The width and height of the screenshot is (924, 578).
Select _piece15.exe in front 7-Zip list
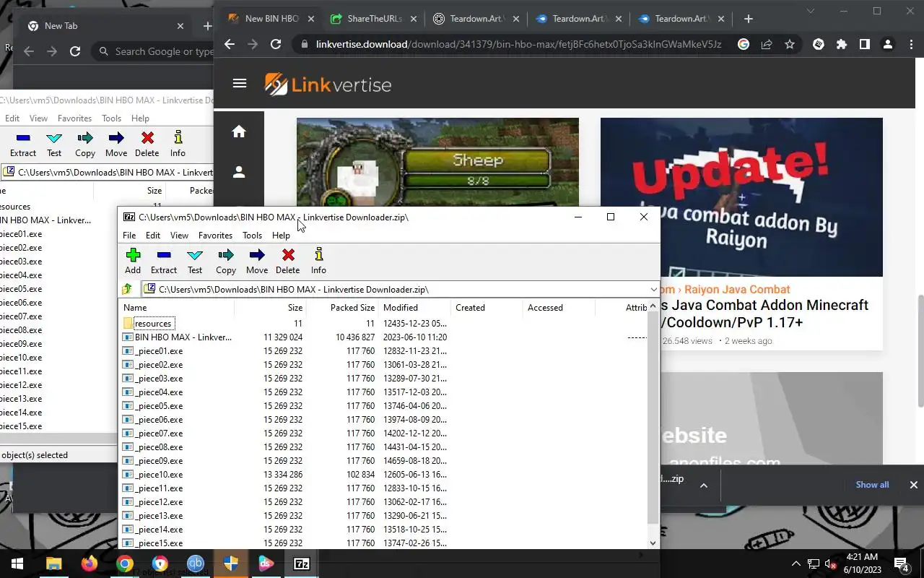point(159,543)
